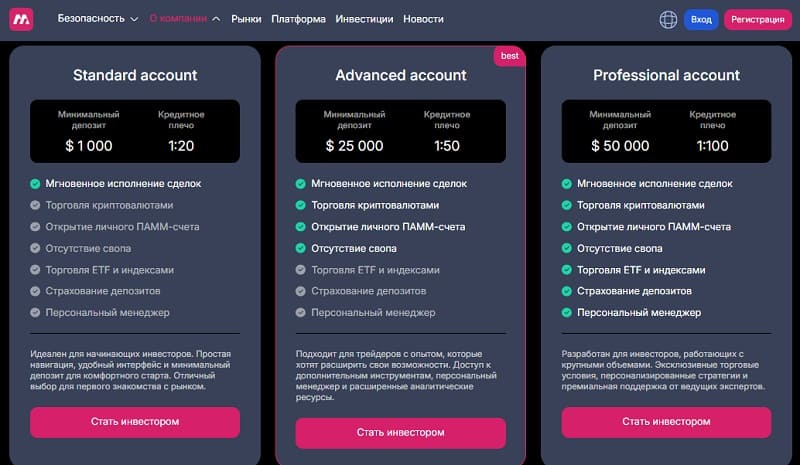Open the Инвестиции navigation link
The height and width of the screenshot is (465, 800).
click(x=364, y=19)
